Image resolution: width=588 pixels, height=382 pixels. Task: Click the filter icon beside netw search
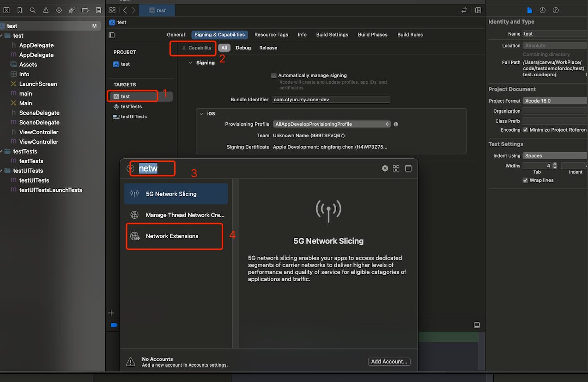[x=131, y=168]
